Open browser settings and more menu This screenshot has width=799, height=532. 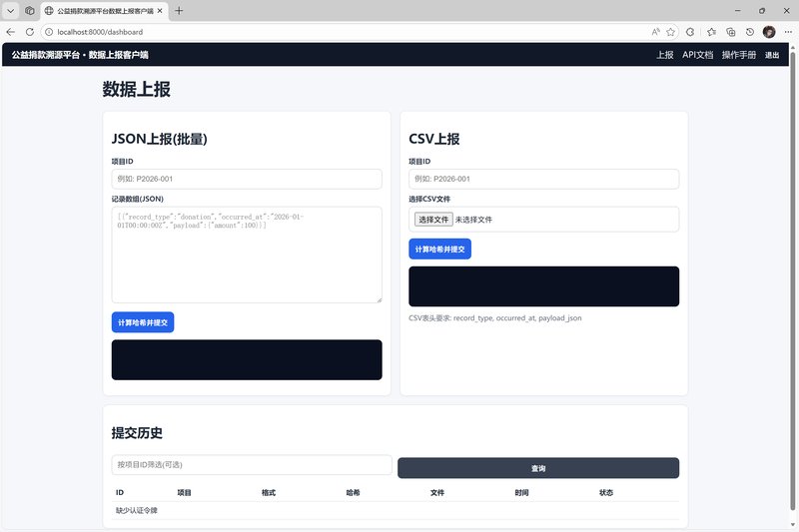tap(788, 32)
